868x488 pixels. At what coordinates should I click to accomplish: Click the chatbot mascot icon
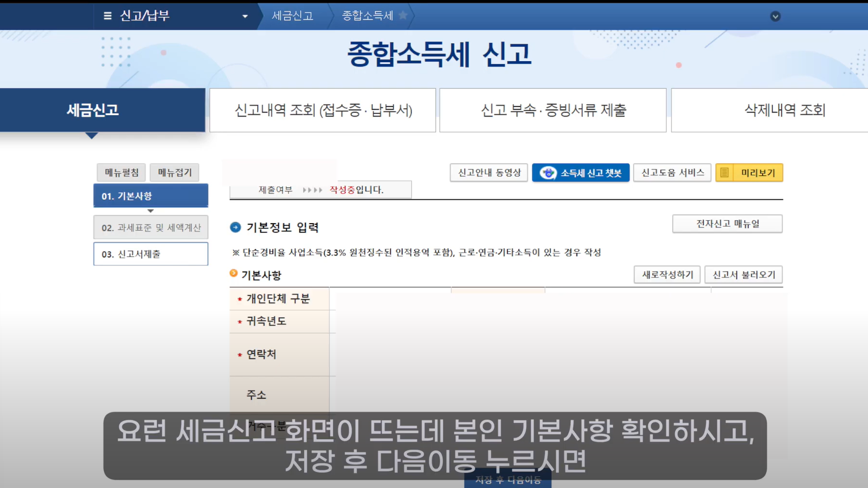(548, 173)
